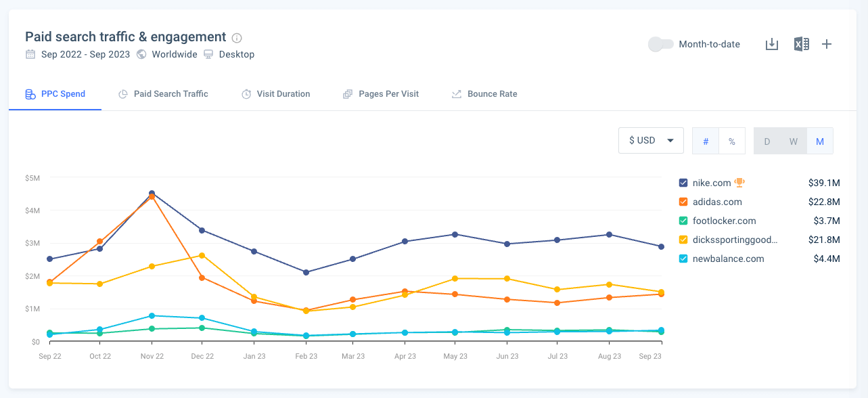Click the desktop monitor icon
Image resolution: width=868 pixels, height=398 pixels.
pos(208,54)
